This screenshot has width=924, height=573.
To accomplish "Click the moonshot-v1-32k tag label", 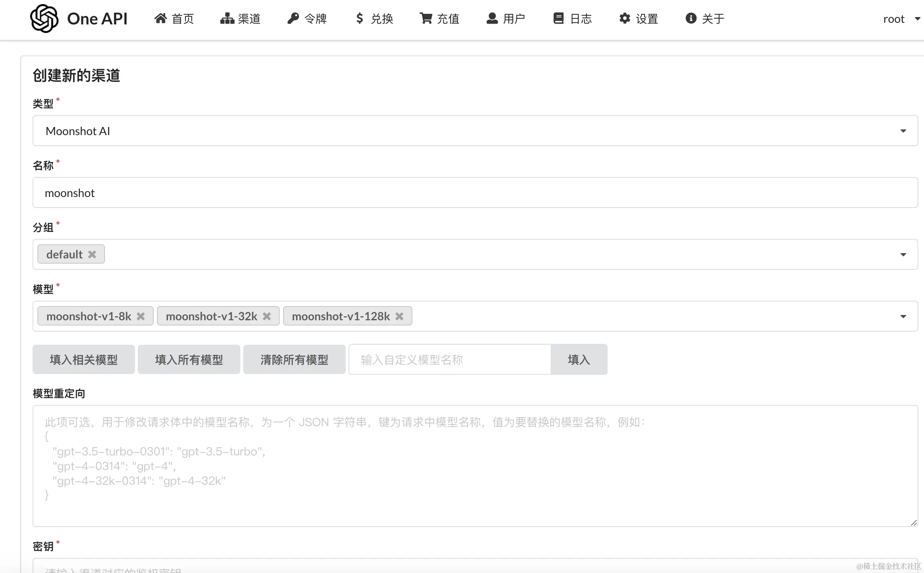I will [211, 316].
